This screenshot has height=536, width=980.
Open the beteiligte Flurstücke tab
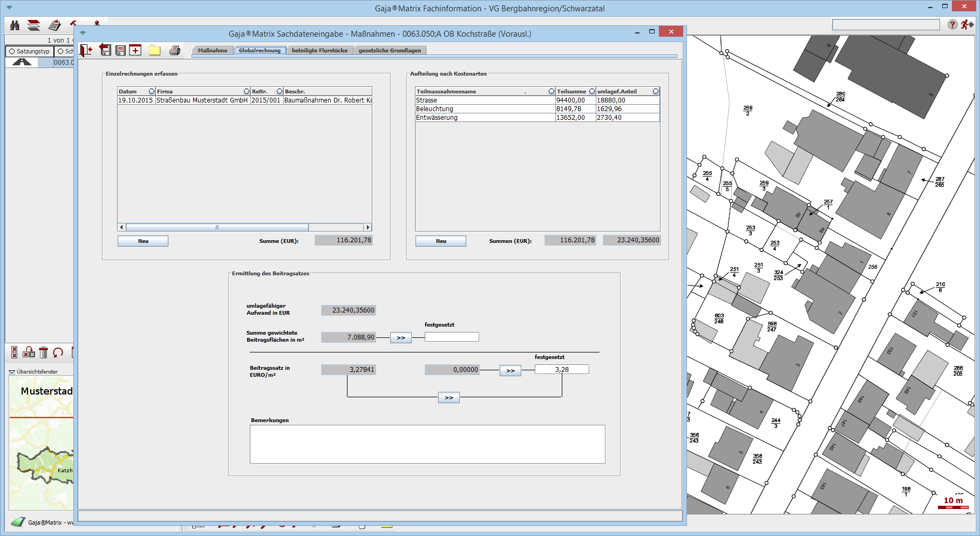(319, 50)
